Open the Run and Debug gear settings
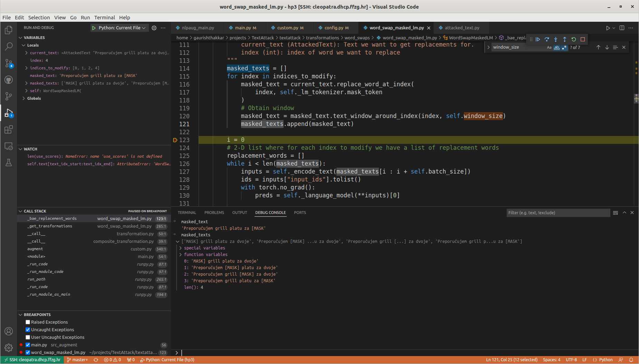Screen dimensions: 639x364 point(154,28)
